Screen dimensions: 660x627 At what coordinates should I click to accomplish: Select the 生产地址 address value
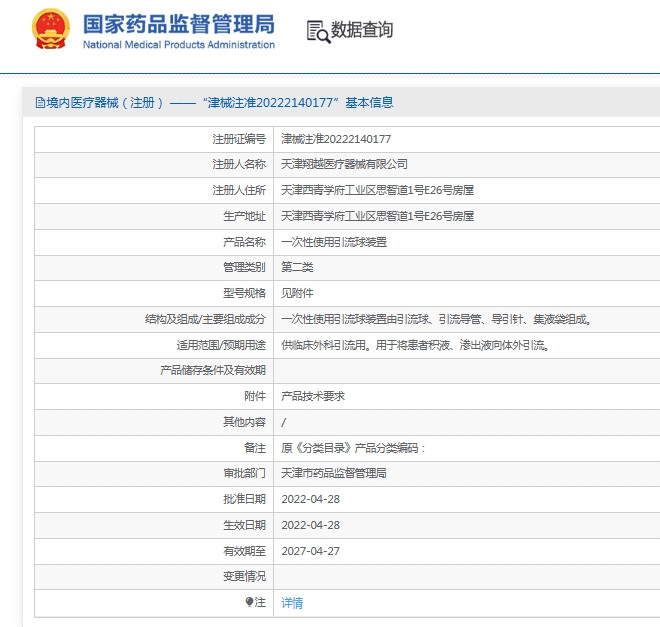(x=377, y=216)
